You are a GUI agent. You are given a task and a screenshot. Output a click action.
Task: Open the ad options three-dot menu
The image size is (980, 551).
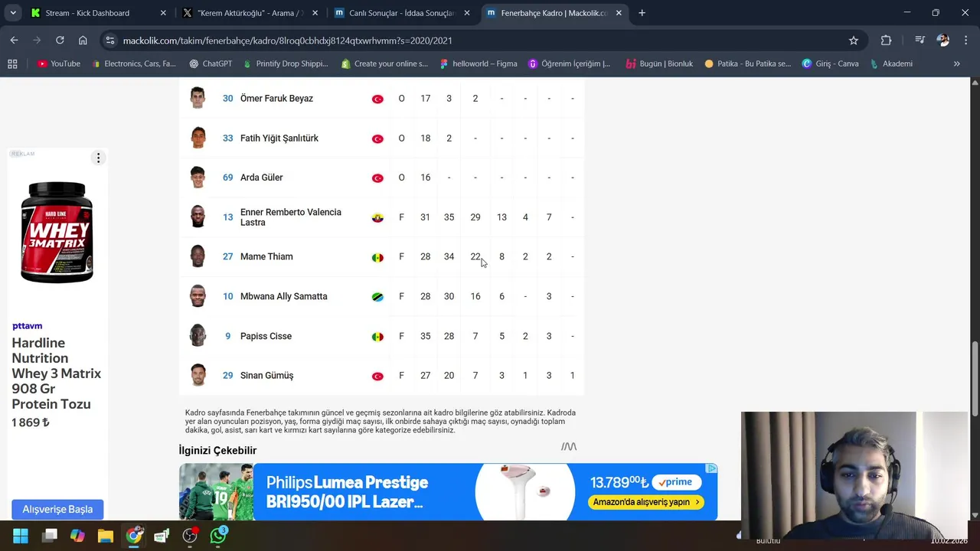pyautogui.click(x=98, y=158)
